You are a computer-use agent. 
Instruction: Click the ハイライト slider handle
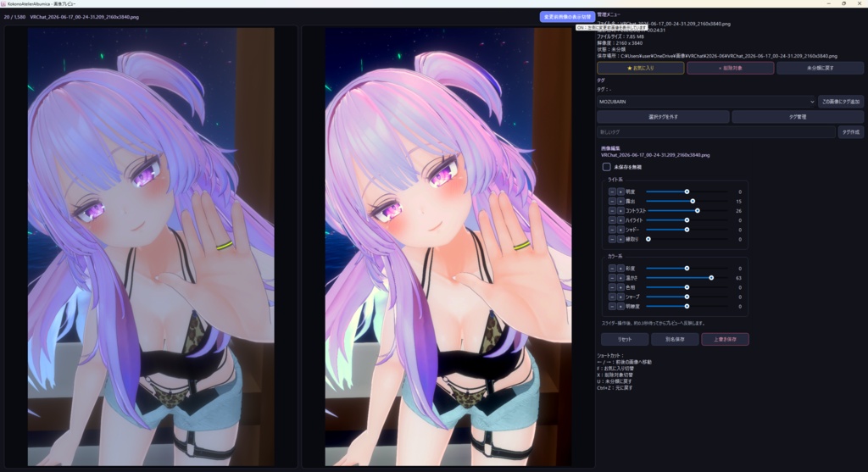click(x=687, y=220)
